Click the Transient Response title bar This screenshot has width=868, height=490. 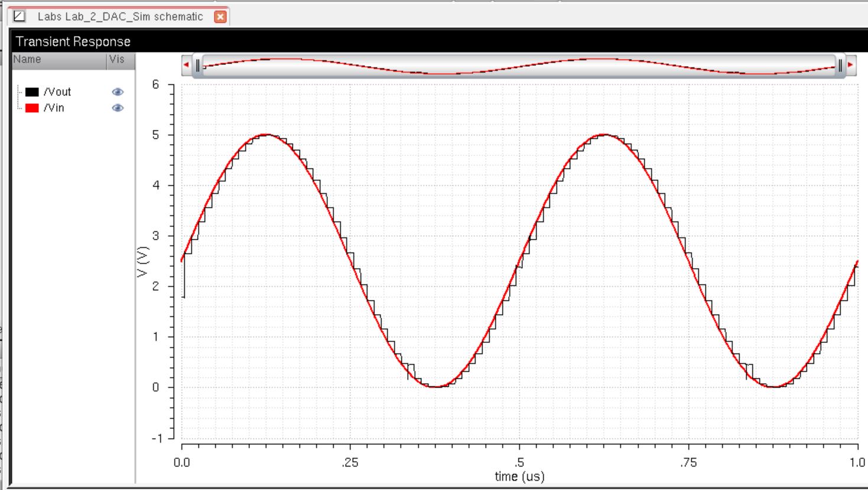click(73, 42)
